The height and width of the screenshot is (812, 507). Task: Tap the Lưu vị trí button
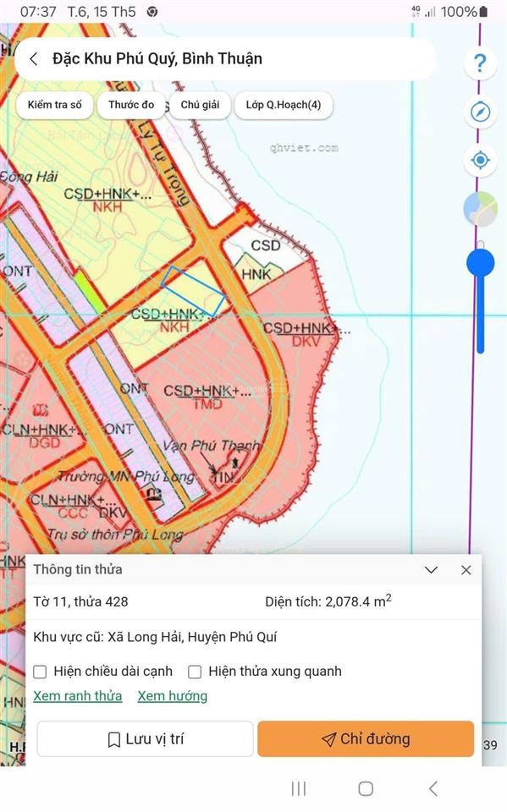(145, 739)
